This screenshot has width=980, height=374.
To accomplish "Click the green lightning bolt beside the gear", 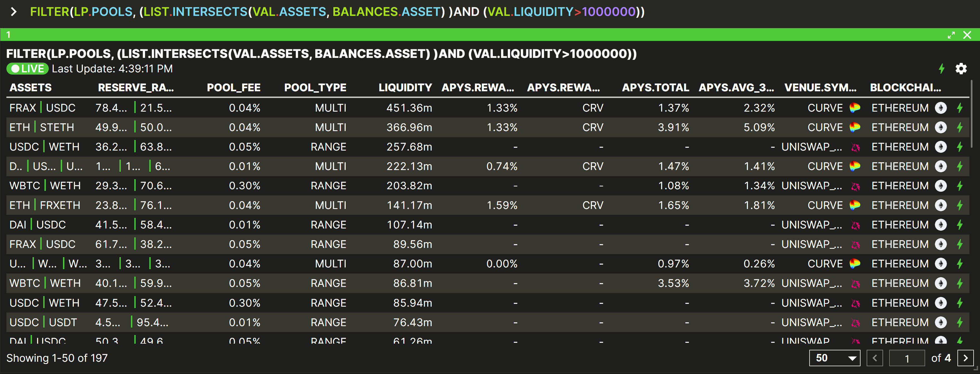I will point(942,69).
